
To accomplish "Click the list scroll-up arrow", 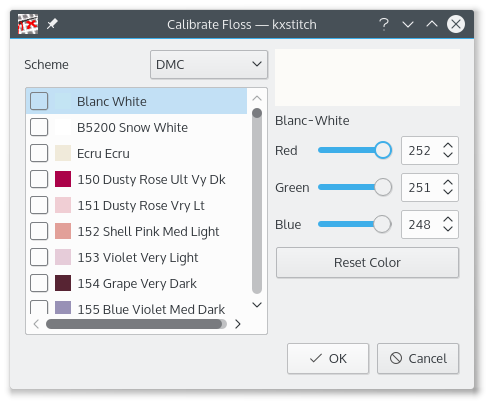I will click(x=257, y=98).
